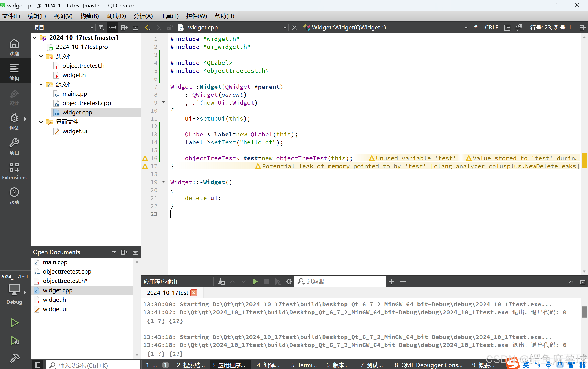588x369 pixels.
Task: Open Projects mode wrench icon
Action: (x=14, y=146)
